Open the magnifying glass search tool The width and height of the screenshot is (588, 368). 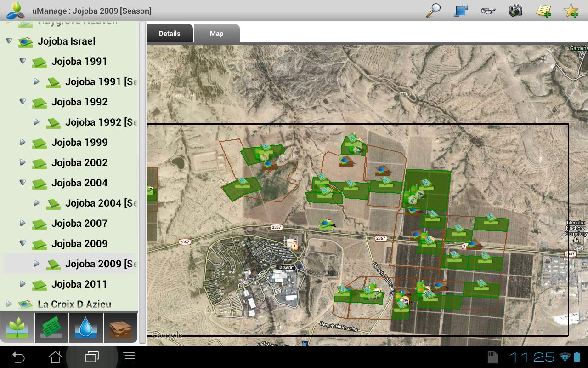click(433, 10)
